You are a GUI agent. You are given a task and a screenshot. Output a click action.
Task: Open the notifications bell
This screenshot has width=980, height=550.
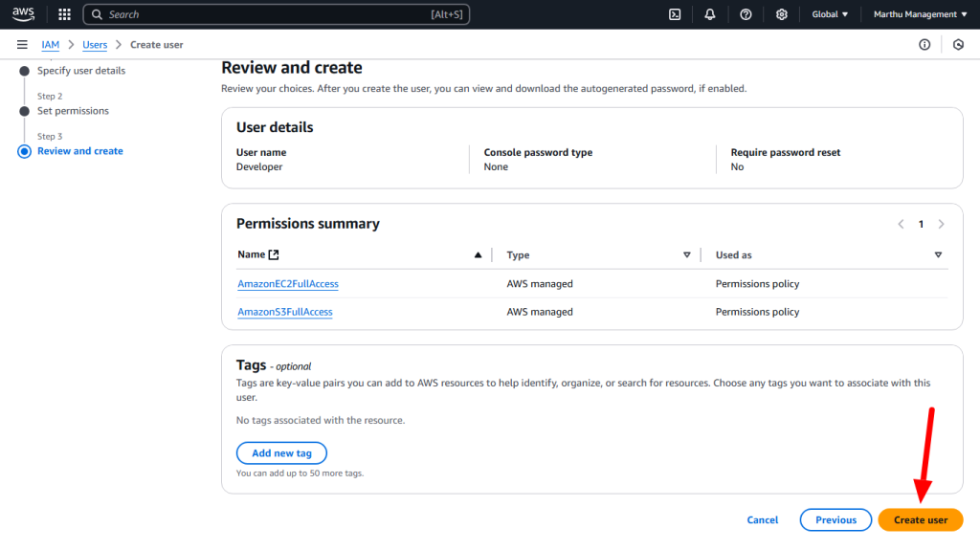pyautogui.click(x=709, y=13)
